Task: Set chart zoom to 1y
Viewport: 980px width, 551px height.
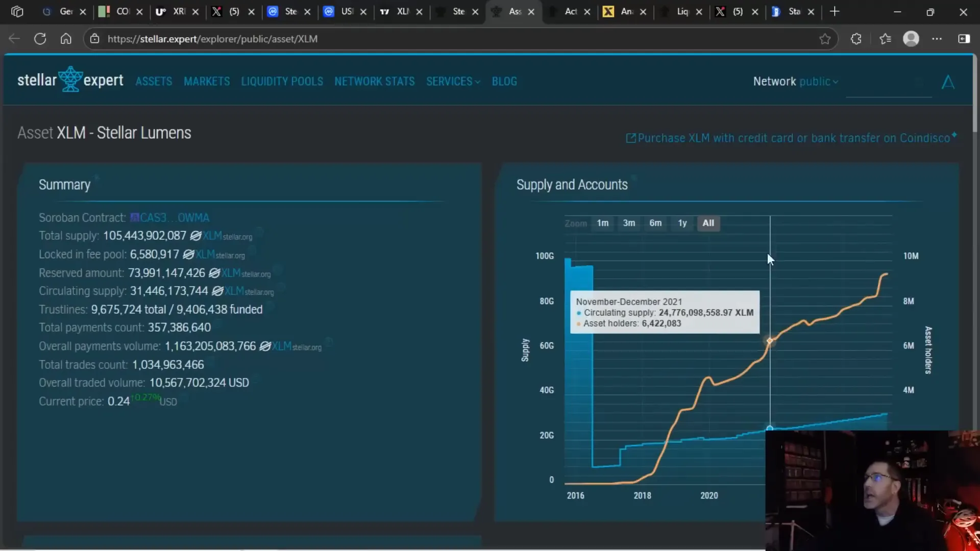Action: (682, 223)
